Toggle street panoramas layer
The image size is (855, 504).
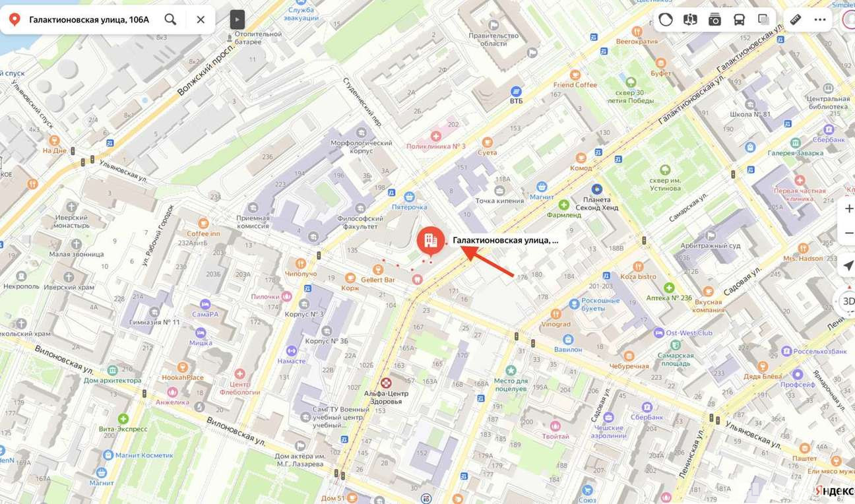(x=690, y=19)
